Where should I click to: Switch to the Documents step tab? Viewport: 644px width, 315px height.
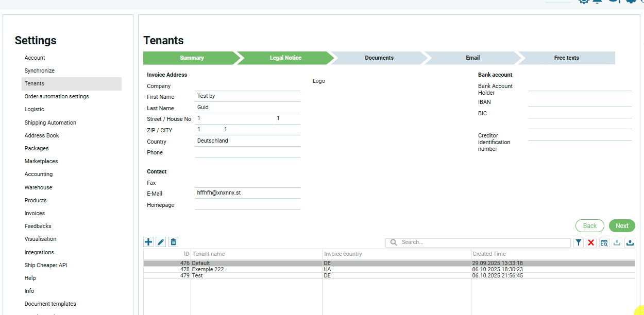pyautogui.click(x=379, y=58)
